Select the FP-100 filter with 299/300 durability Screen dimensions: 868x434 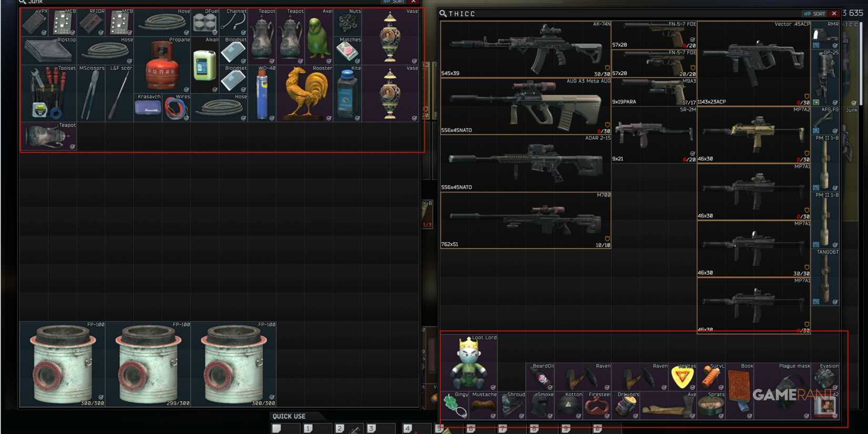point(149,364)
